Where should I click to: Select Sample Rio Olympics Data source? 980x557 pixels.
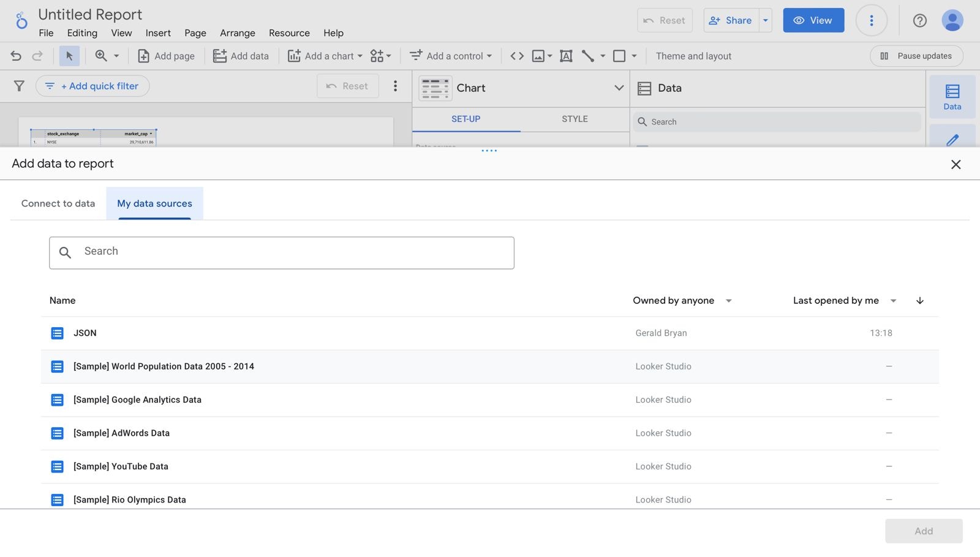(490, 498)
